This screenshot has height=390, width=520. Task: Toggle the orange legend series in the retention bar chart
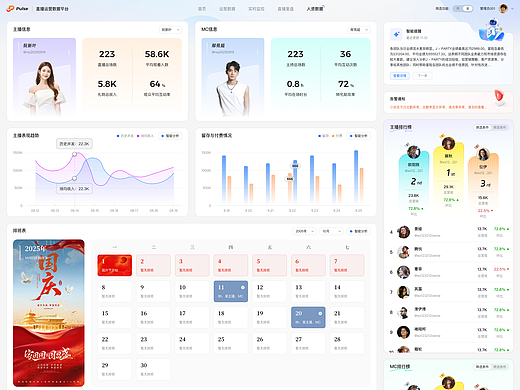tap(337, 136)
